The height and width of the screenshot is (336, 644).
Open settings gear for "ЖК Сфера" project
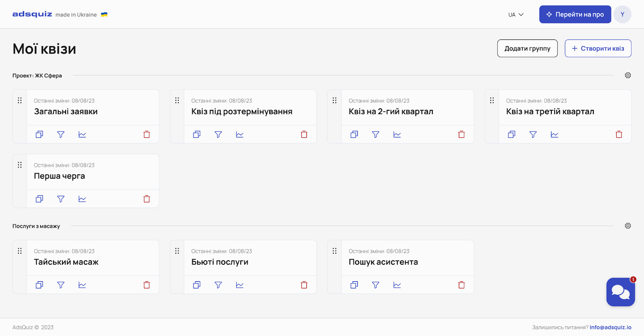[628, 75]
